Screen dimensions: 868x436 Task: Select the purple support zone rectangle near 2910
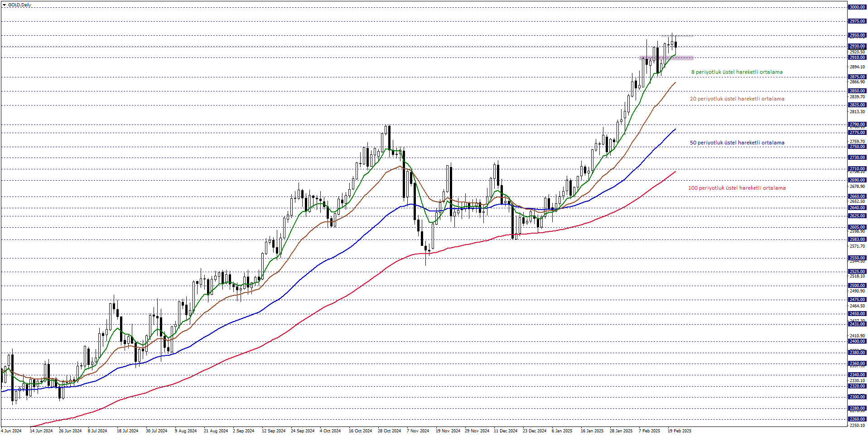[x=666, y=58]
